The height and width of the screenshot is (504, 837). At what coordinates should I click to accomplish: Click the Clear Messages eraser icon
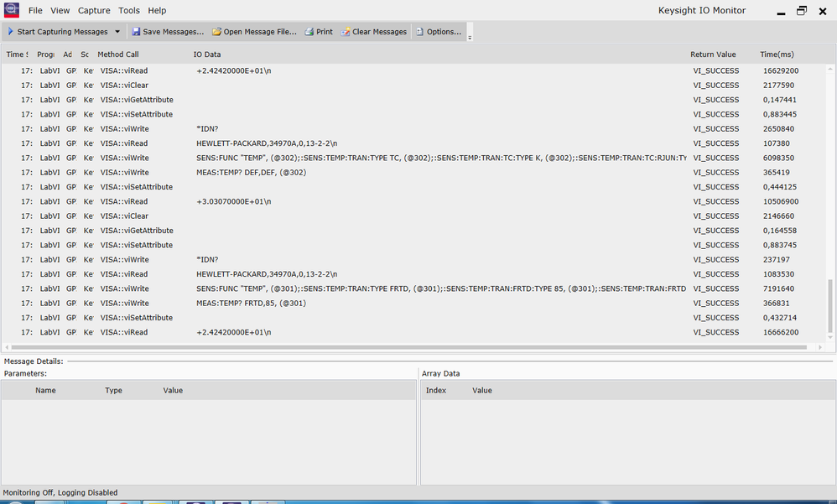pyautogui.click(x=346, y=32)
